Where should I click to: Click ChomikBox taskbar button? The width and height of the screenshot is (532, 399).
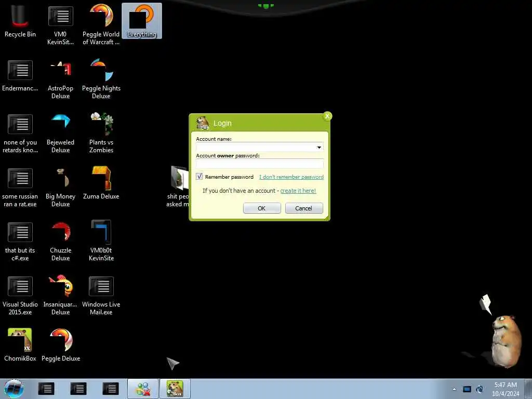click(x=175, y=389)
